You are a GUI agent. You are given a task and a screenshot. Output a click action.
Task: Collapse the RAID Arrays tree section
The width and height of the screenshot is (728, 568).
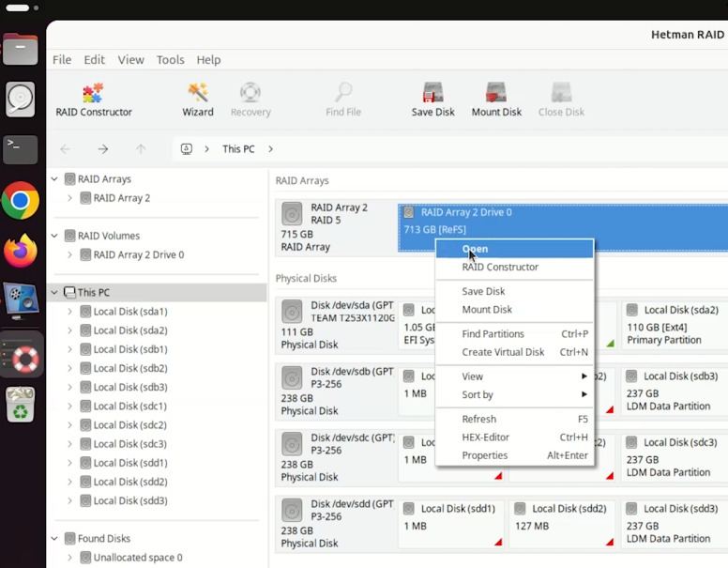54,179
